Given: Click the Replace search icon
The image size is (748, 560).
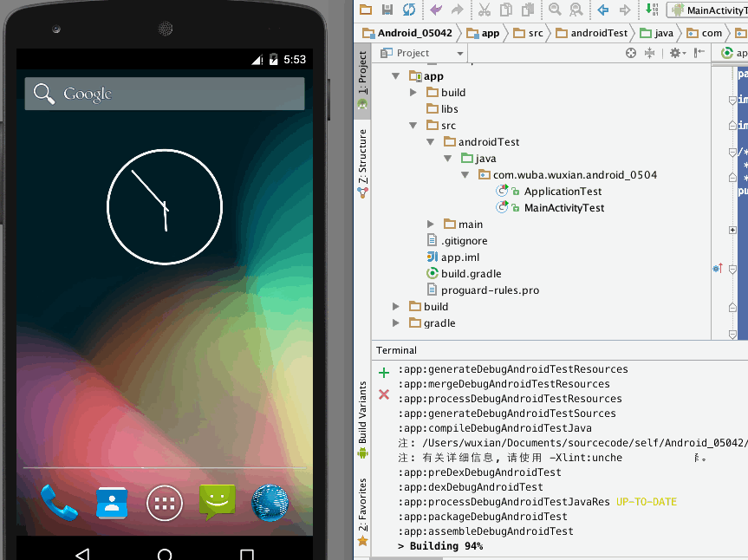Looking at the screenshot, I should coord(576,9).
